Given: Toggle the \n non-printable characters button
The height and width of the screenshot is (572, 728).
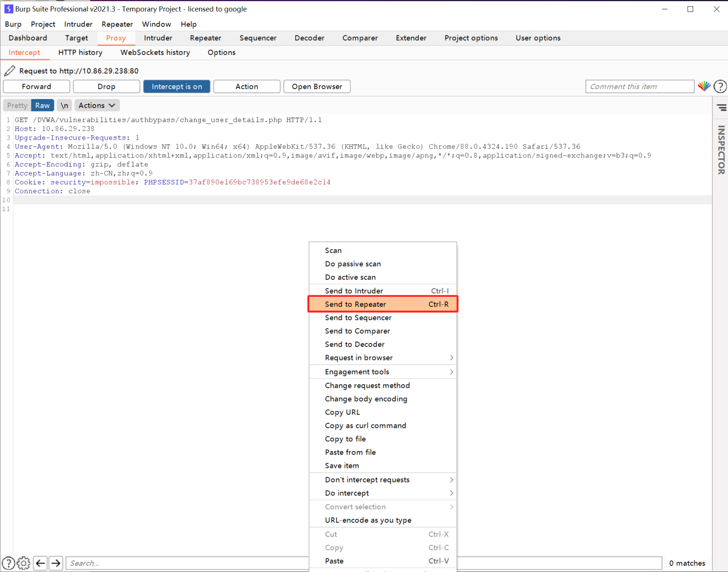Looking at the screenshot, I should point(64,105).
